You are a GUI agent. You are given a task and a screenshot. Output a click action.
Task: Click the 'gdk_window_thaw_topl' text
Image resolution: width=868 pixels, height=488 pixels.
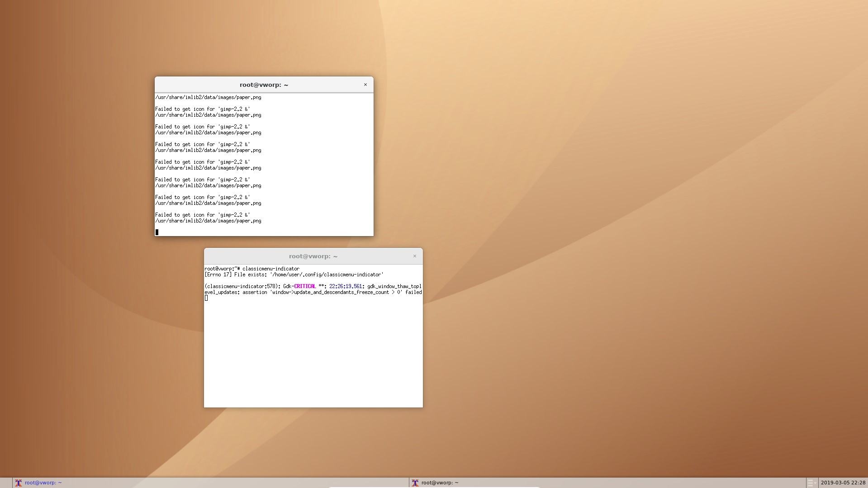pos(394,286)
